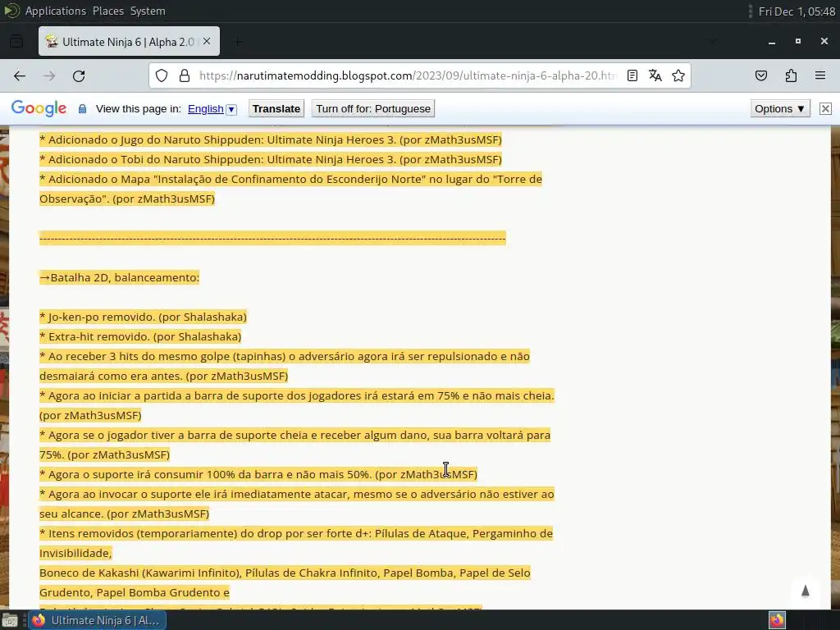View site security padlock details
Viewport: 840px width, 630px height.
coord(185,75)
